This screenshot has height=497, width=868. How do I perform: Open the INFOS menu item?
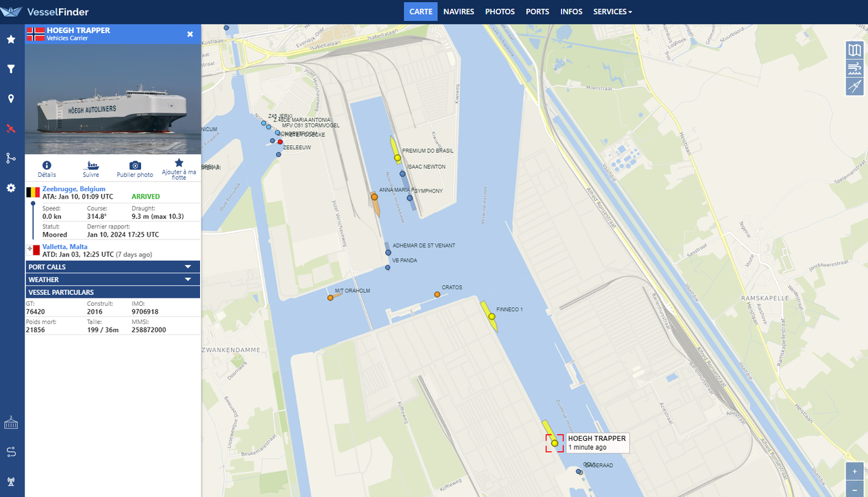click(571, 12)
